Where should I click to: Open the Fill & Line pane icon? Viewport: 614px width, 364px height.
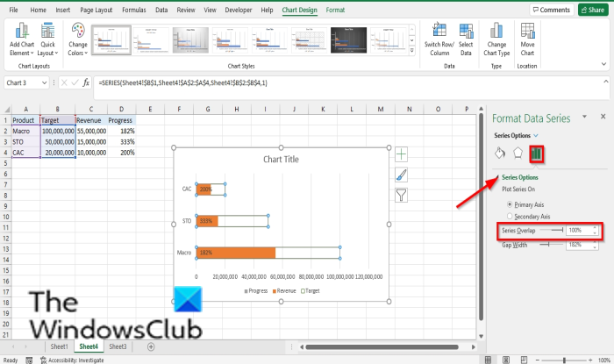click(500, 153)
